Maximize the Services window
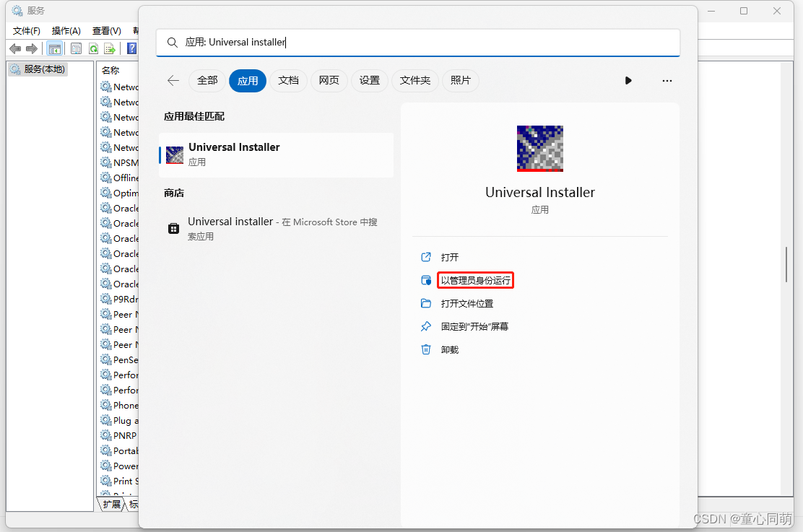This screenshot has width=803, height=532. 744,11
